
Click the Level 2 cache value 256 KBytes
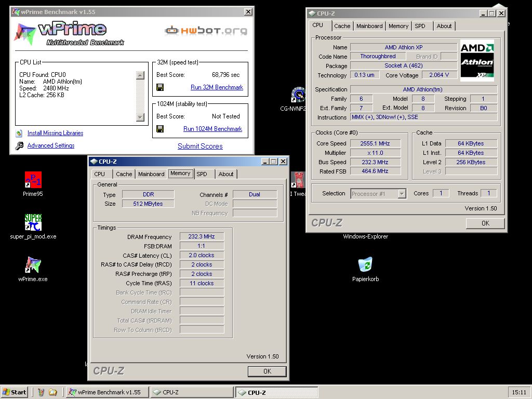(x=471, y=162)
